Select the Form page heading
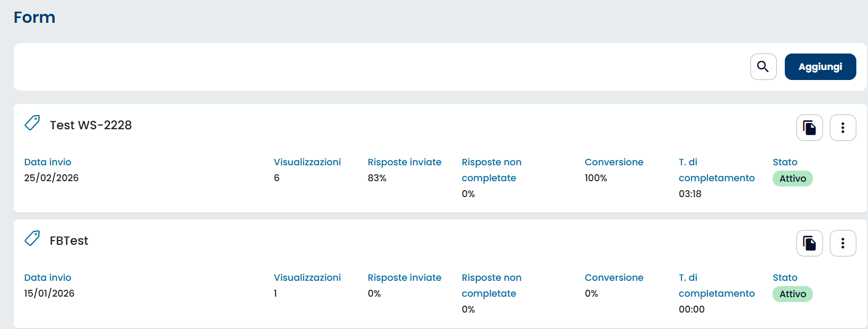 click(x=34, y=17)
